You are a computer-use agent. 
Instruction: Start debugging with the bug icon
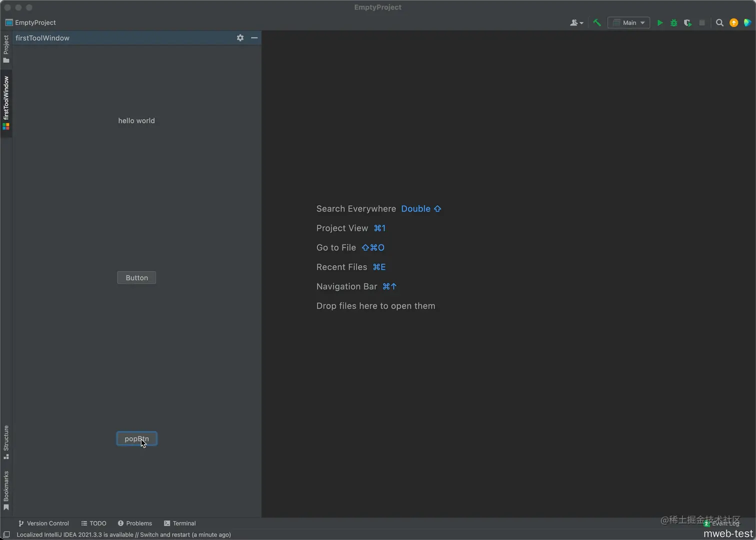(674, 22)
